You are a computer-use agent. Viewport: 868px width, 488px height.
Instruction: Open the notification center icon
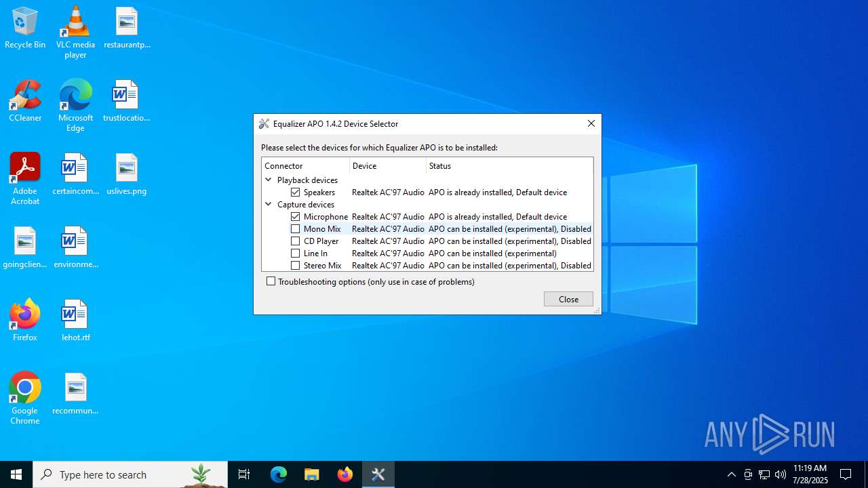point(846,474)
